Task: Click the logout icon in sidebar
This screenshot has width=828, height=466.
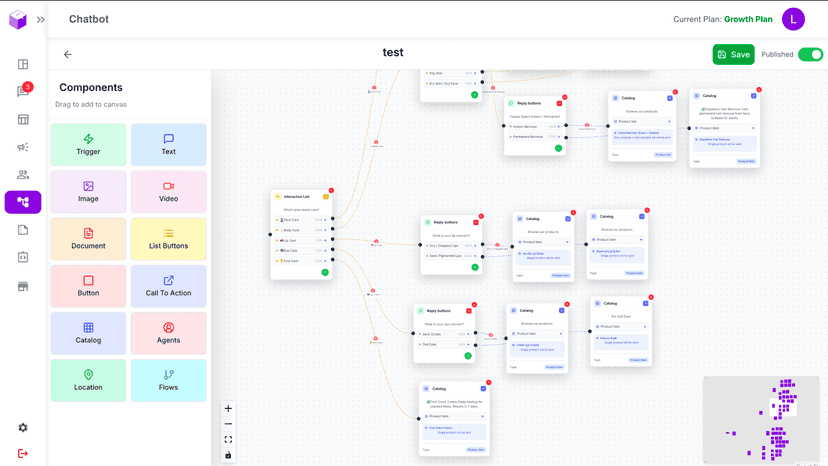Action: [23, 453]
